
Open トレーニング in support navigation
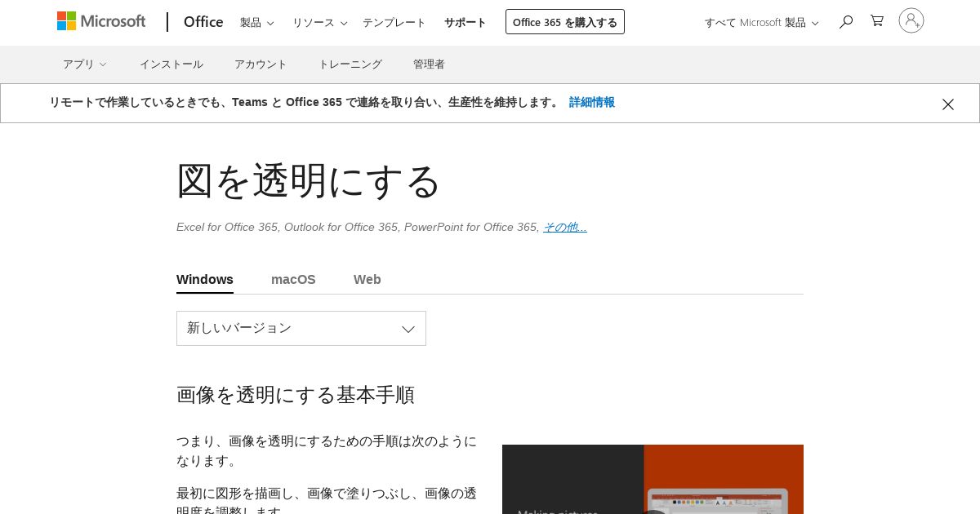(350, 64)
